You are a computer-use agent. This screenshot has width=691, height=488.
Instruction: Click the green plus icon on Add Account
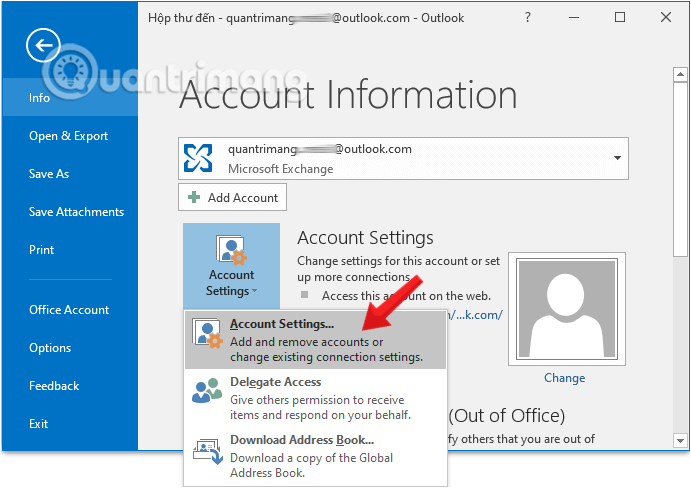194,197
